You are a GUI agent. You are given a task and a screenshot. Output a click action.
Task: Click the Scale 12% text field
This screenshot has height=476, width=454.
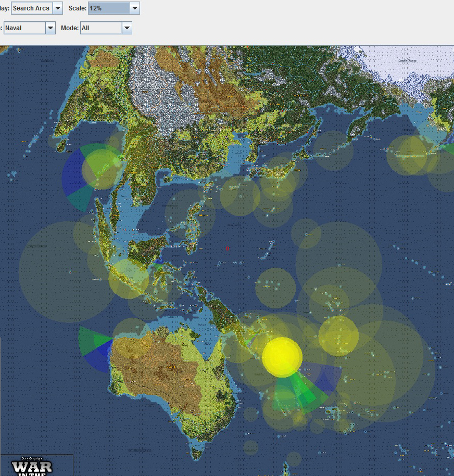(109, 8)
